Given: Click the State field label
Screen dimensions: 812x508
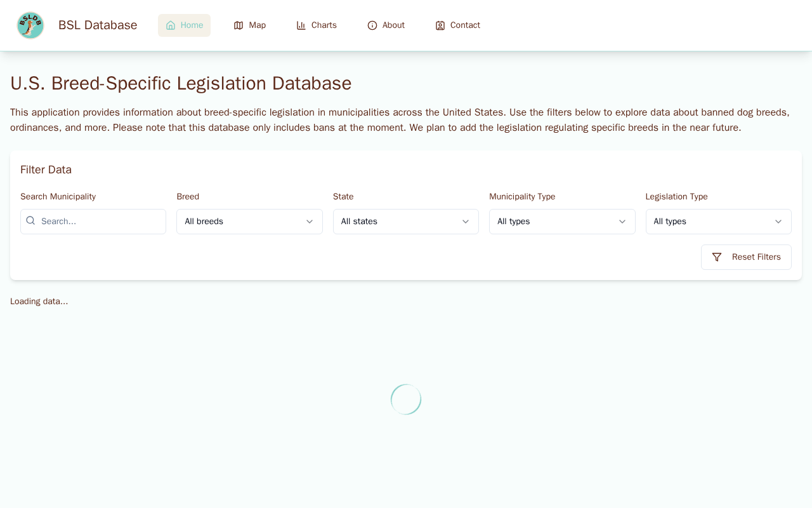Looking at the screenshot, I should pyautogui.click(x=343, y=197).
